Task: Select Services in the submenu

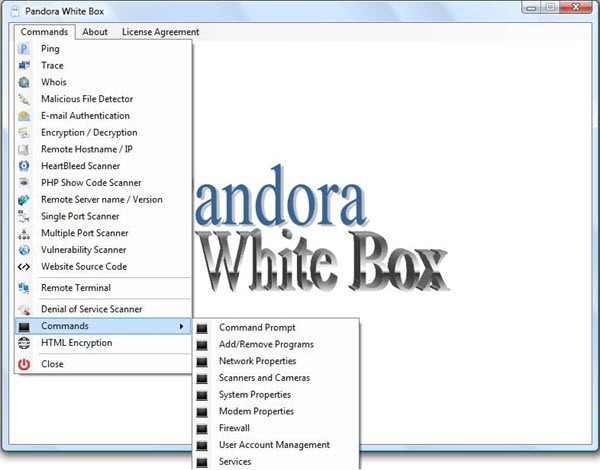Action: click(x=276, y=462)
